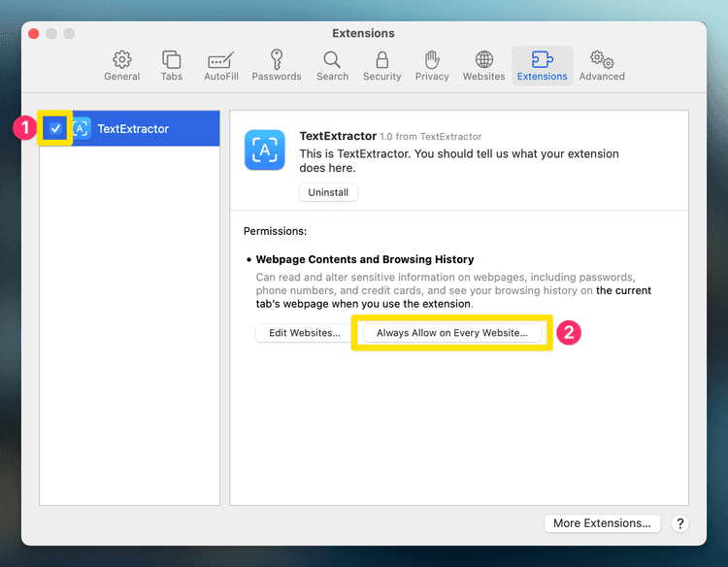The image size is (728, 567).
Task: Go to the Security lock icon
Action: click(x=382, y=60)
